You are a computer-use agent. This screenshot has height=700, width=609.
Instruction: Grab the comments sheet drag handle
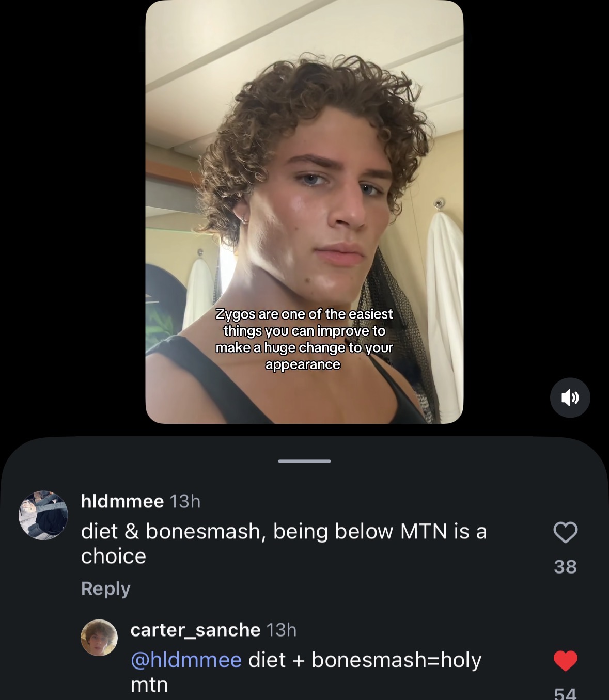304,460
